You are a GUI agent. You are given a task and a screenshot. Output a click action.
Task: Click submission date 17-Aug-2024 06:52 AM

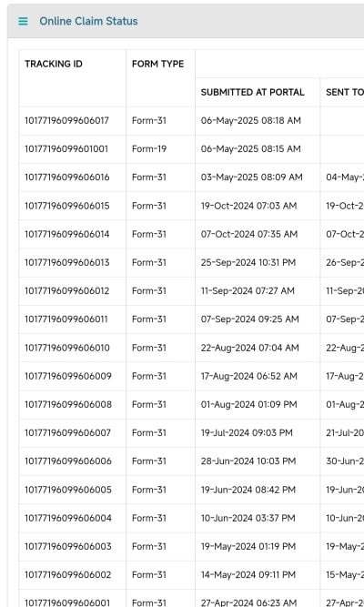249,376
